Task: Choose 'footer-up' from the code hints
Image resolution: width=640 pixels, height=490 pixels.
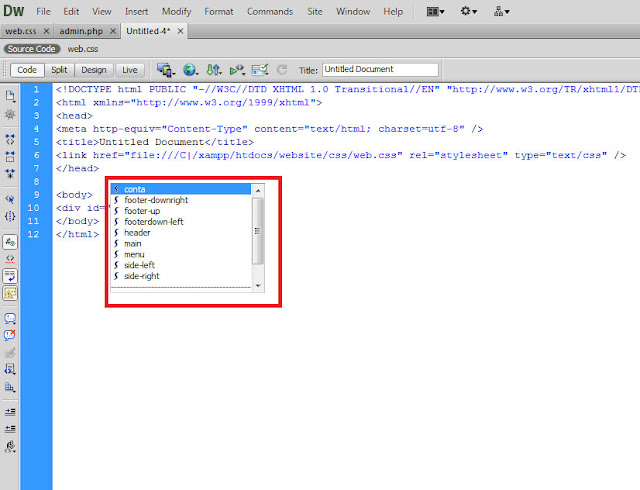Action: point(181,211)
